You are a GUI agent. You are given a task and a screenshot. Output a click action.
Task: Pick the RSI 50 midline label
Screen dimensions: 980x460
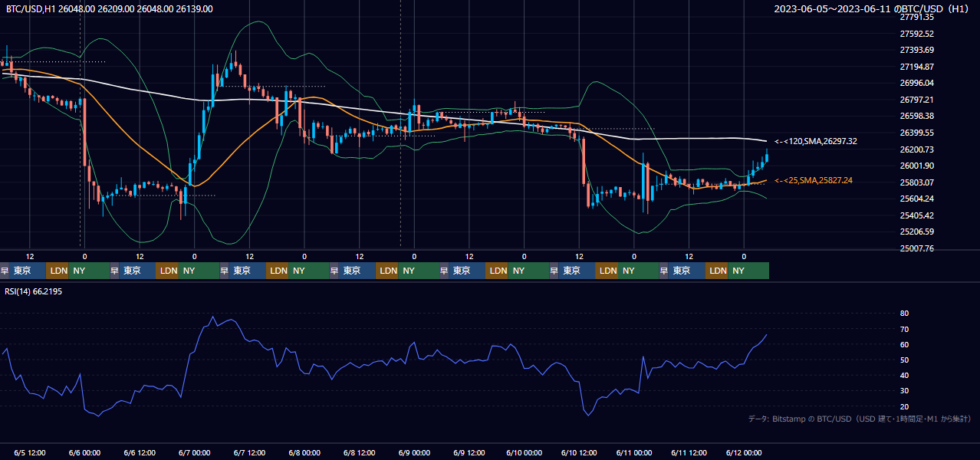coord(904,360)
